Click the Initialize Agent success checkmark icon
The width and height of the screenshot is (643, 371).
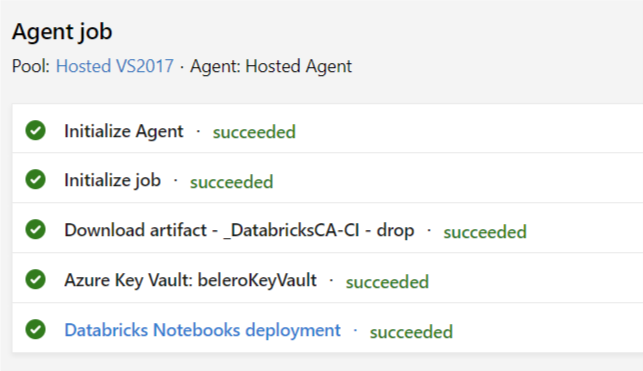(x=36, y=130)
